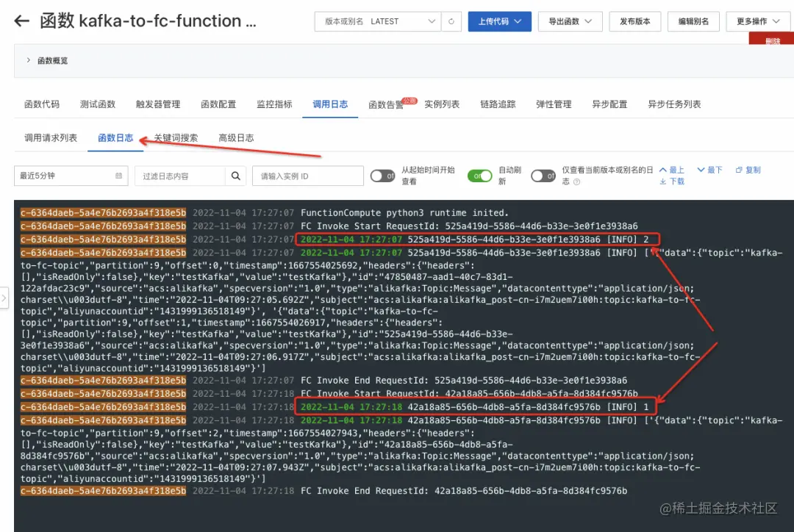
Task: Click log line "FC Invoke End RequestId: 525a419d"
Action: point(464,381)
